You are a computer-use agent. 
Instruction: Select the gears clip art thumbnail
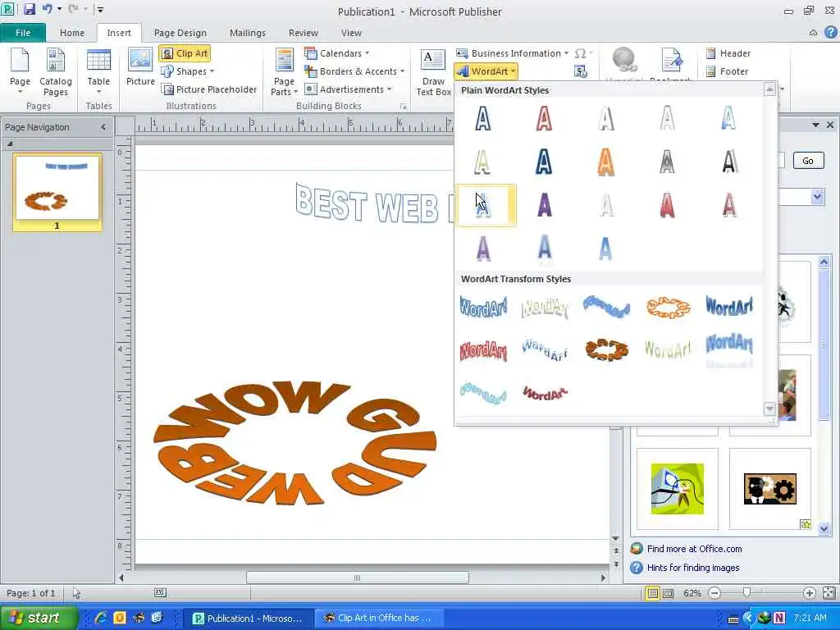[x=769, y=489]
